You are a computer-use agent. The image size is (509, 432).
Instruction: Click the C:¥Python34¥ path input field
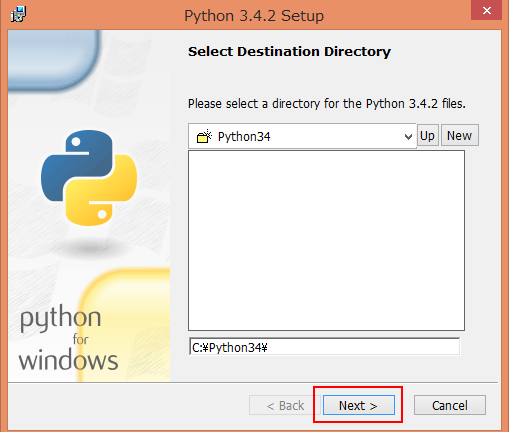tap(324, 347)
